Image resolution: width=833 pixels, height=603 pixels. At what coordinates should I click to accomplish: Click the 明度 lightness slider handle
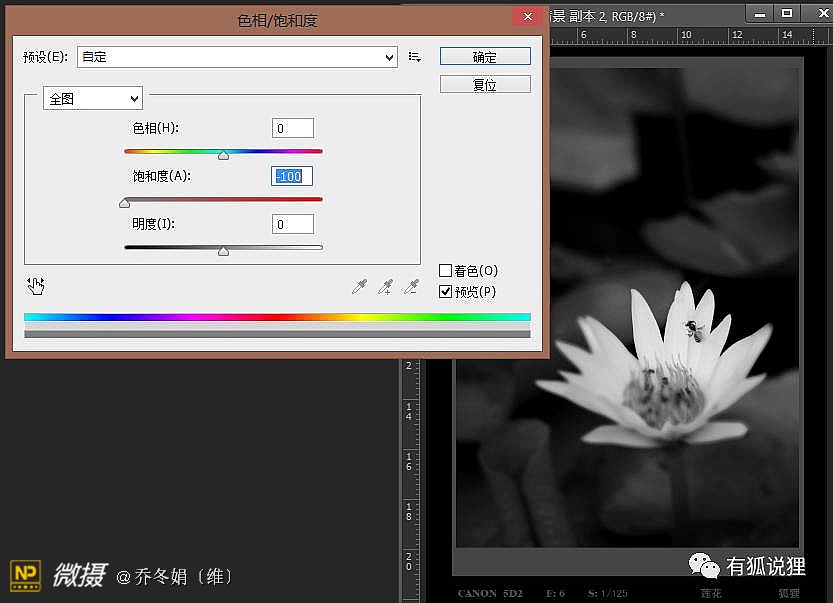coord(223,251)
